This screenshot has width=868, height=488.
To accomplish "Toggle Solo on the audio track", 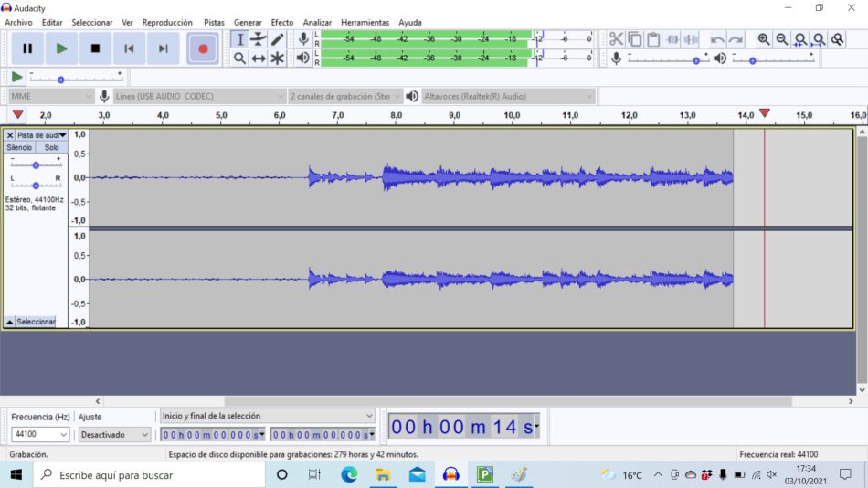I will tap(51, 147).
